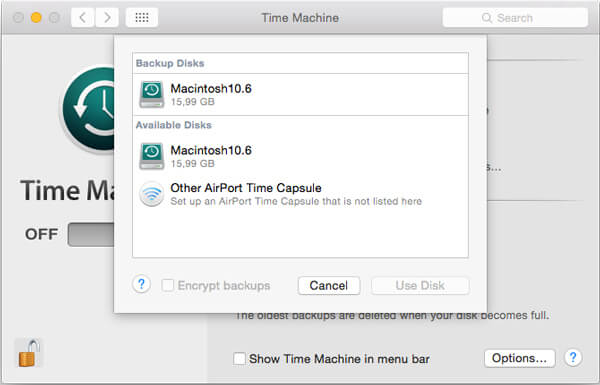Click the Use Disk button
Viewport: 600px width, 385px height.
[x=420, y=285]
